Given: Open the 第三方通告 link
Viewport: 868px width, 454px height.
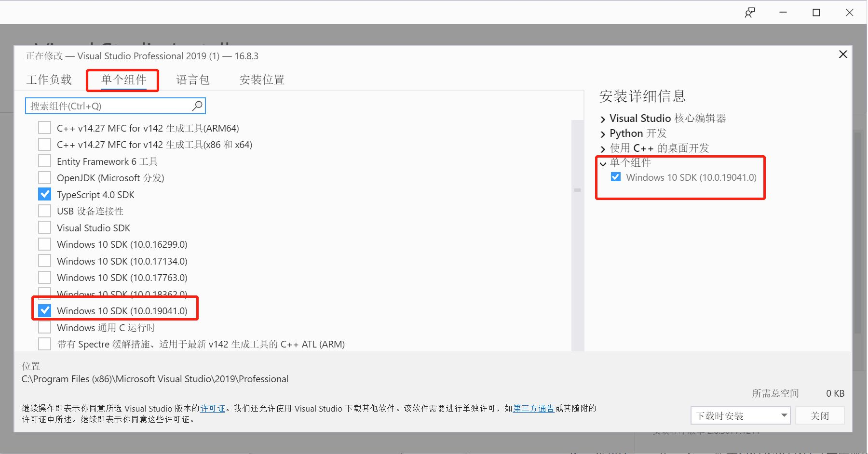Looking at the screenshot, I should [533, 408].
